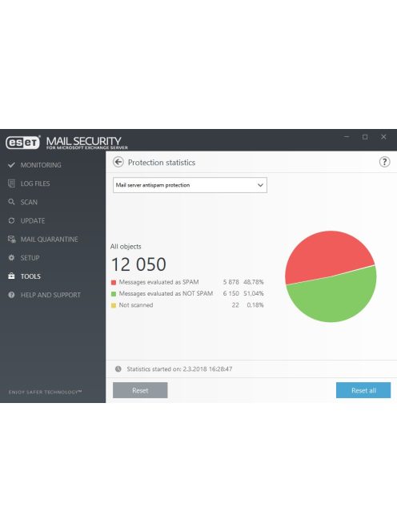Screen dimensions: 397x532
Task: Switch to the Update section
Action: coord(33,221)
